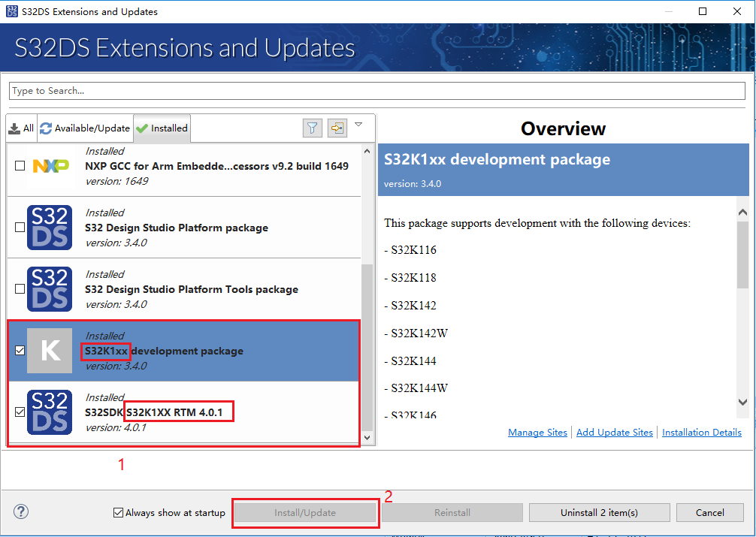The image size is (756, 537).
Task: Check S32 Design Studio Platform Tools checkbox
Action: (x=20, y=288)
